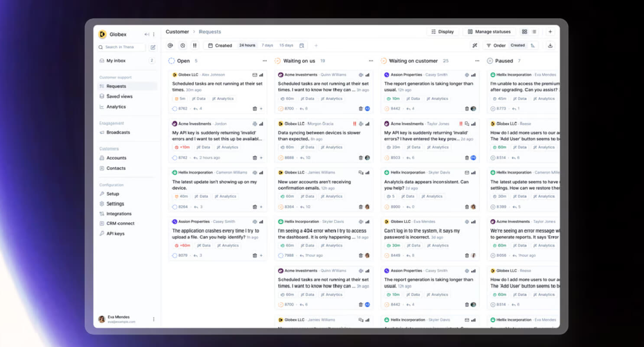Click the Created order value chip
This screenshot has width=644, height=347.
click(x=517, y=45)
